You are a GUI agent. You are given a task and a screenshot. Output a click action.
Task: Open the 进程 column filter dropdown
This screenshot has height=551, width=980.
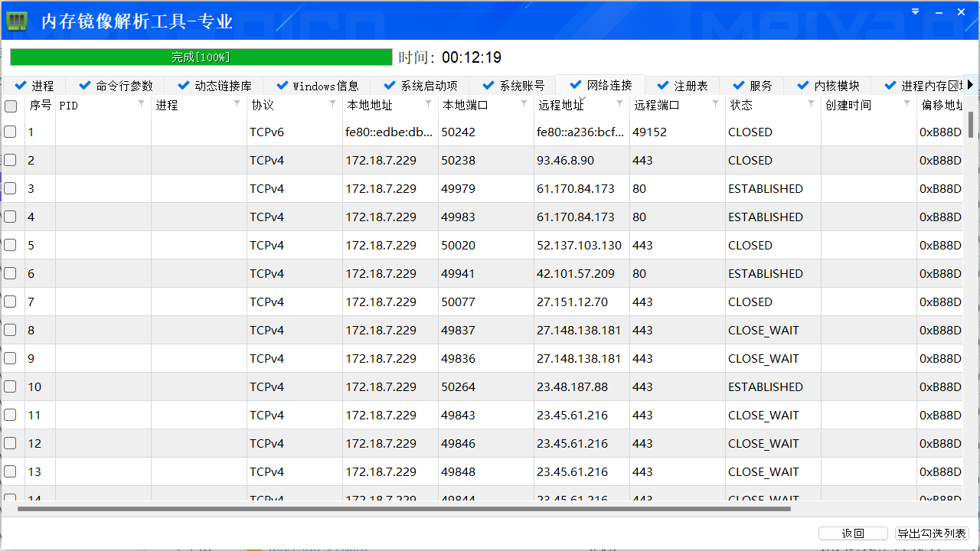[x=237, y=103]
